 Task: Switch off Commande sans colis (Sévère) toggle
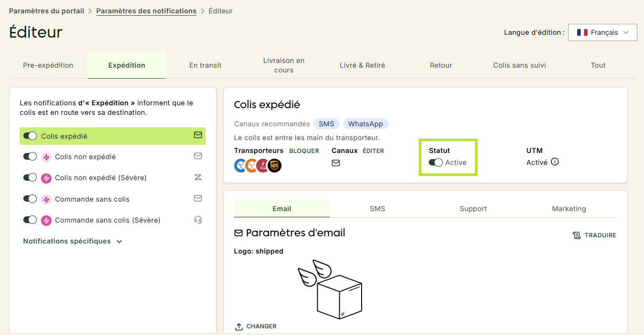[30, 220]
